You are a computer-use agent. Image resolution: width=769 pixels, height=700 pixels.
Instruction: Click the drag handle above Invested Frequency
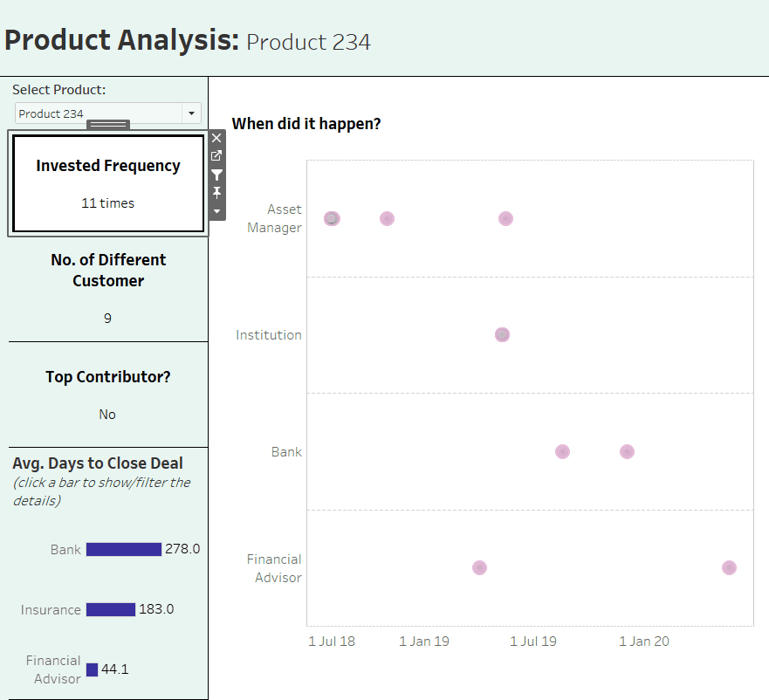click(108, 125)
